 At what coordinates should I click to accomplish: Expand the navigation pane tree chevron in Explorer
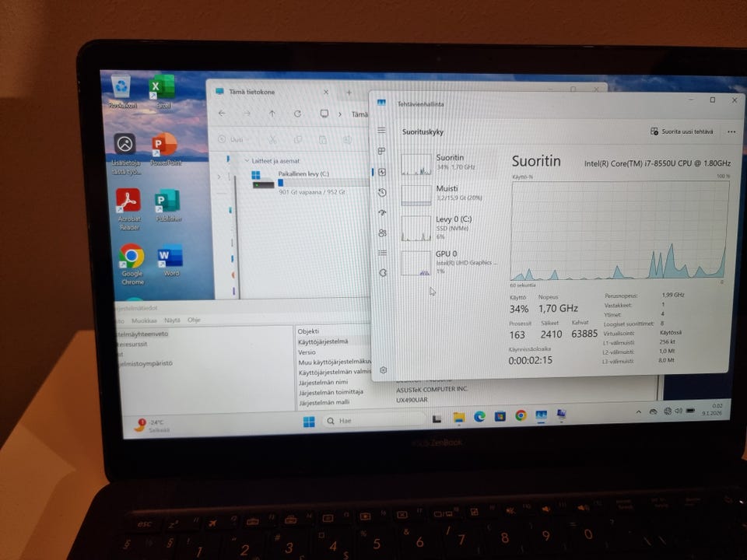219,177
